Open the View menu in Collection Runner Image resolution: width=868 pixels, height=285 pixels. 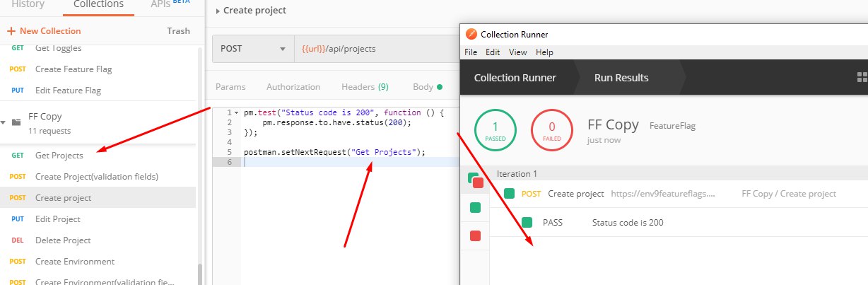tap(517, 52)
